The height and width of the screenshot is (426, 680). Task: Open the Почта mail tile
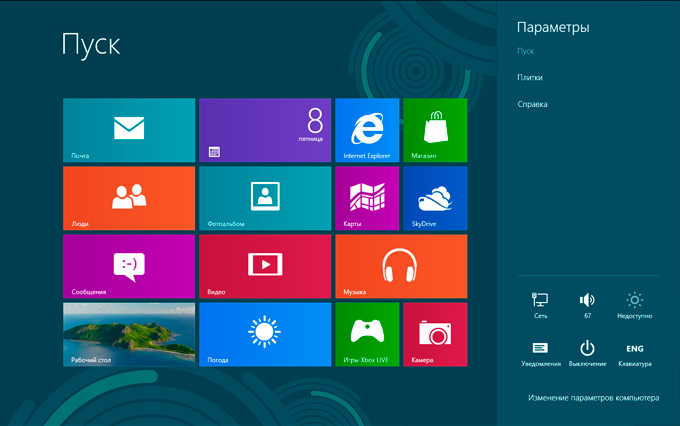click(129, 130)
